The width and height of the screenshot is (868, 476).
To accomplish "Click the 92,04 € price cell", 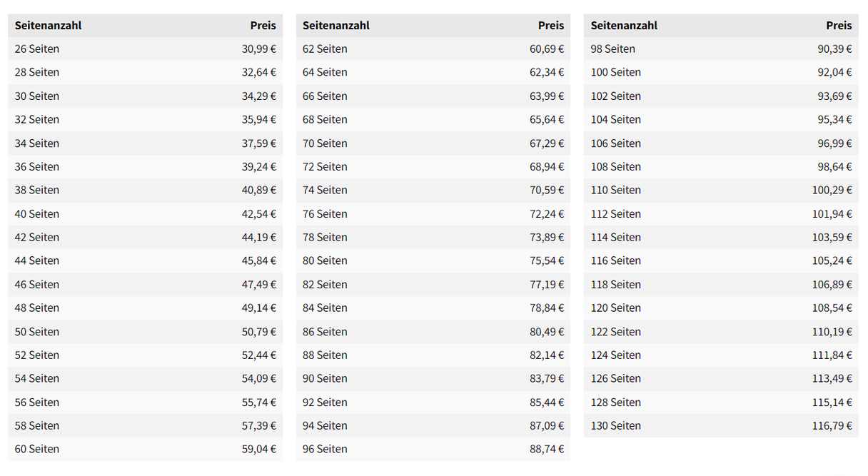I will (x=835, y=72).
